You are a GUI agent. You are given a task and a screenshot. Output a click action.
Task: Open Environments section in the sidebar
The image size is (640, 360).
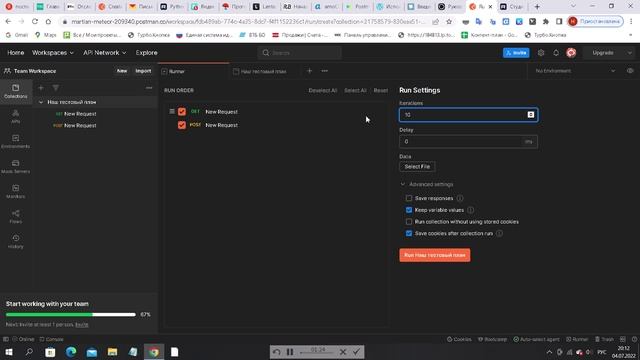(16, 142)
